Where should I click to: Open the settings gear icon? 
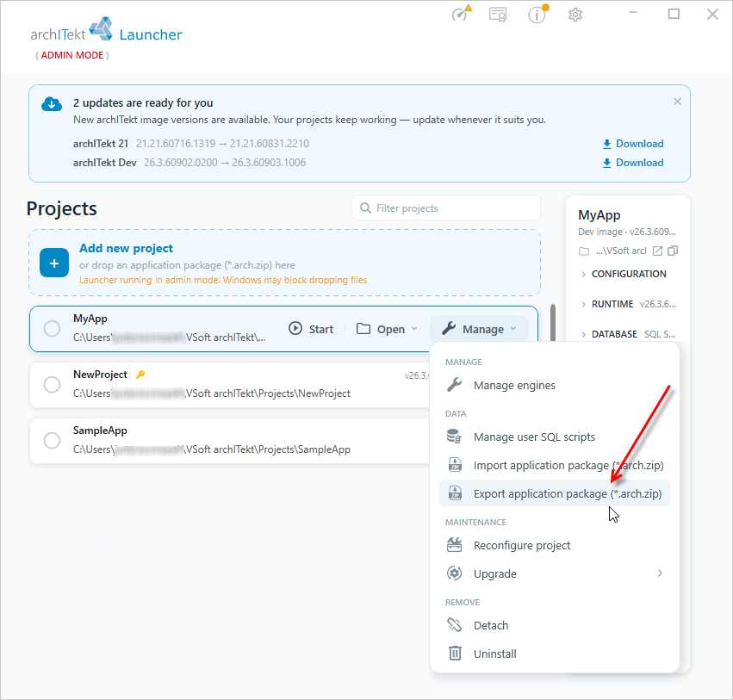575,15
